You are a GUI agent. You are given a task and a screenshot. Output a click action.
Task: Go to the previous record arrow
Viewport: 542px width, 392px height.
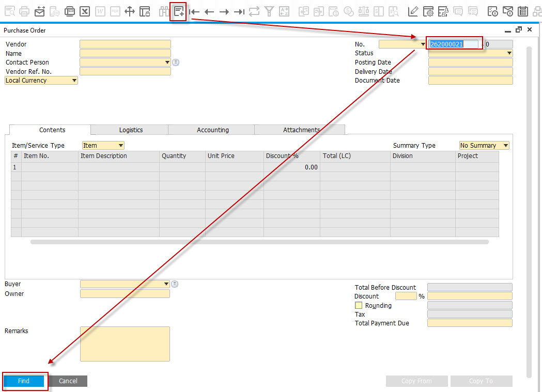[209, 12]
